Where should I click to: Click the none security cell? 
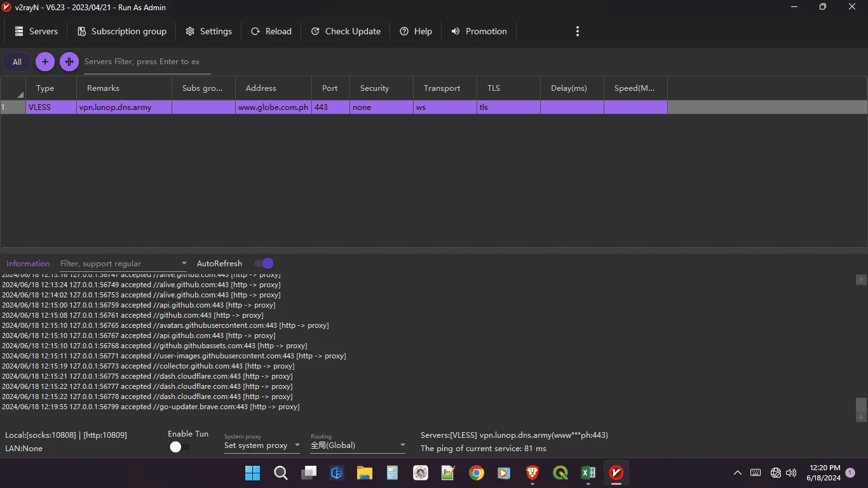point(381,107)
